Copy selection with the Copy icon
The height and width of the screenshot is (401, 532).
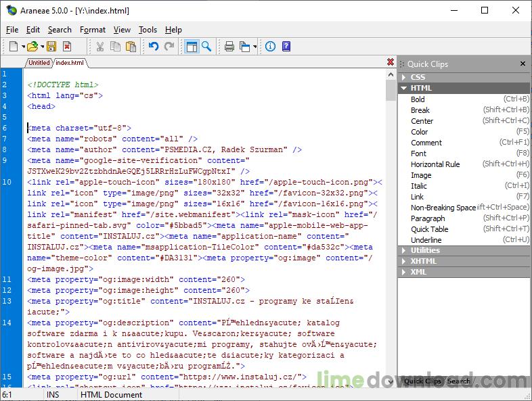coord(115,47)
